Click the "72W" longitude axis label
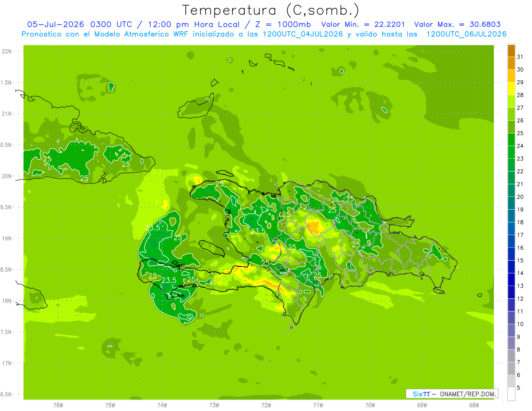532x411 pixels. tap(266, 405)
